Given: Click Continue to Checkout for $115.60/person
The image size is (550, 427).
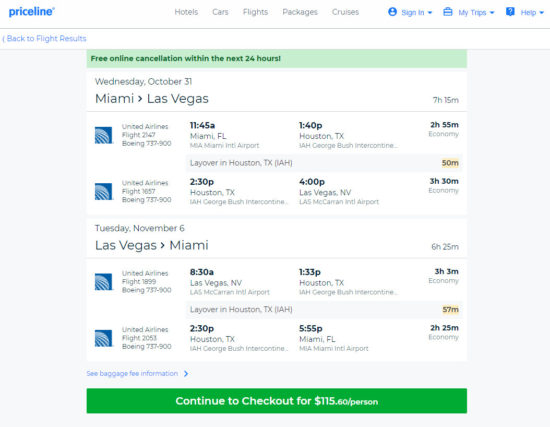Looking at the screenshot, I should [277, 401].
